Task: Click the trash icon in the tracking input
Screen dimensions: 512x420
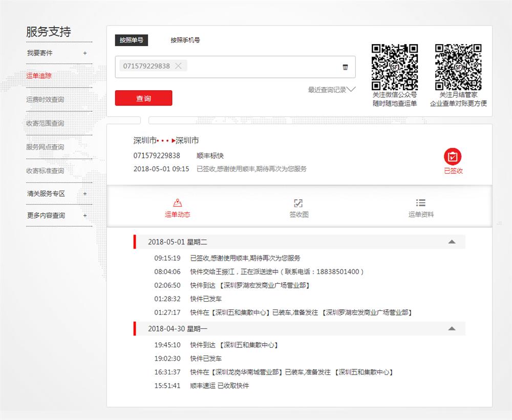Action: pyautogui.click(x=345, y=67)
